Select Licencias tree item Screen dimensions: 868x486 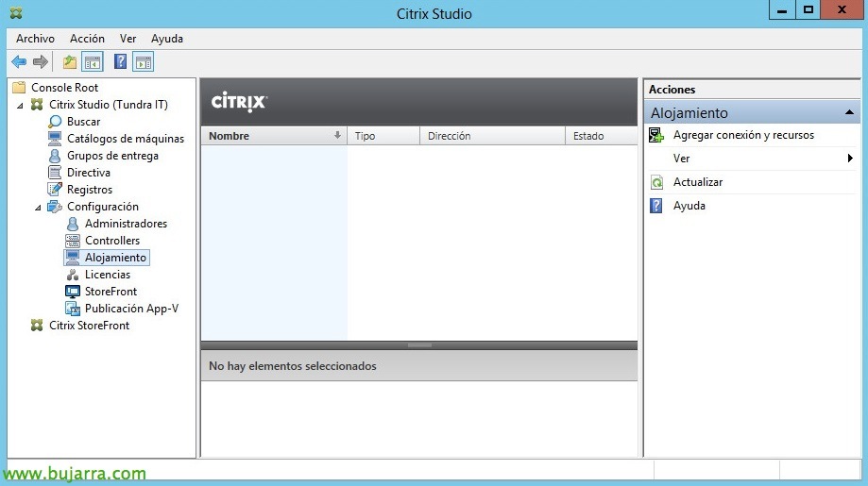[108, 275]
